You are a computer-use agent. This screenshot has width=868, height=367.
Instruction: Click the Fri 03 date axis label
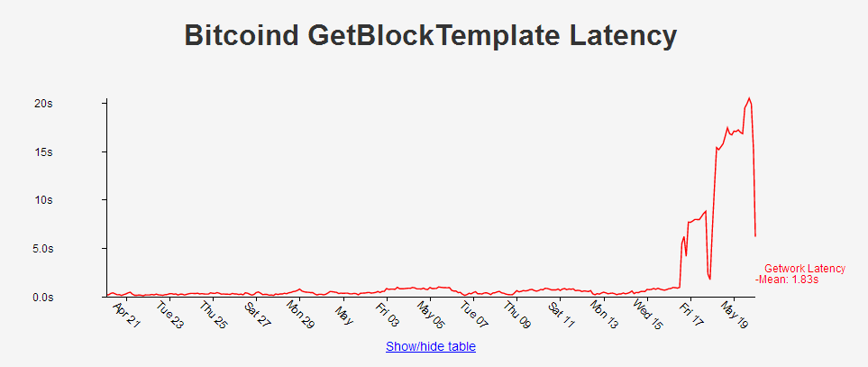pos(387,316)
